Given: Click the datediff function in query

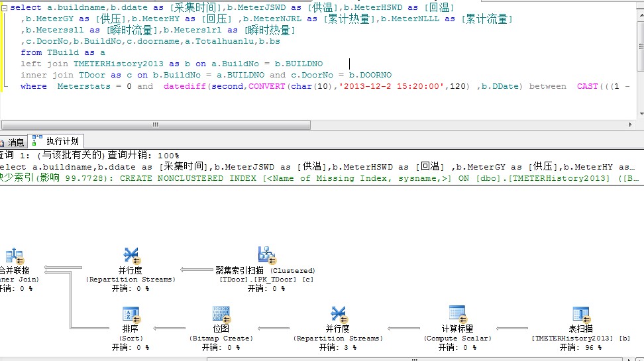Looking at the screenshot, I should (184, 86).
